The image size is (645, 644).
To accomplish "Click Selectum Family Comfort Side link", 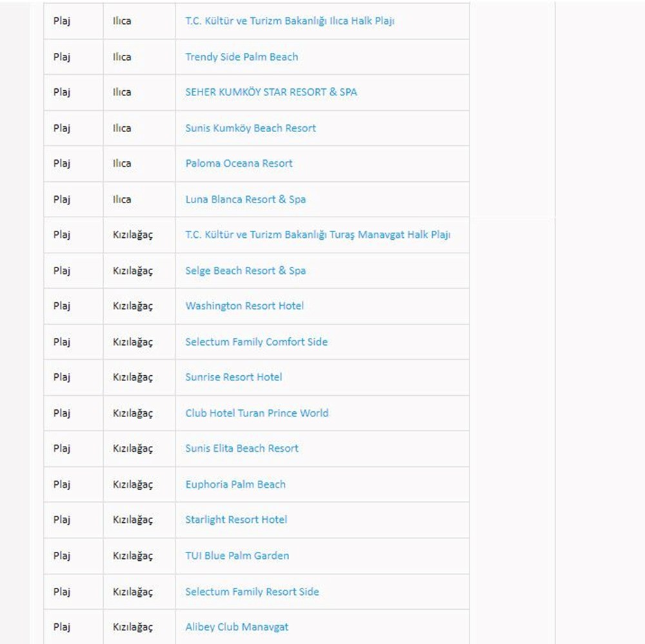I will click(256, 342).
